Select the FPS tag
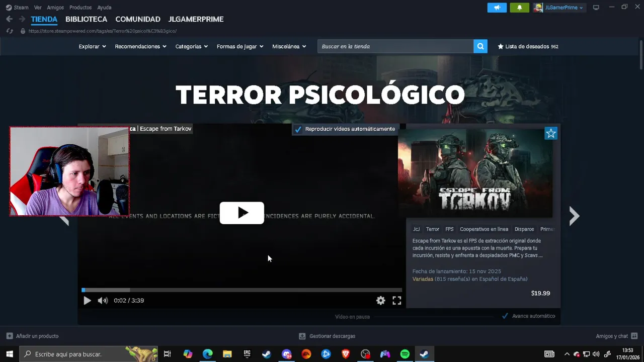Screen dimensions: 644x362 449,229
